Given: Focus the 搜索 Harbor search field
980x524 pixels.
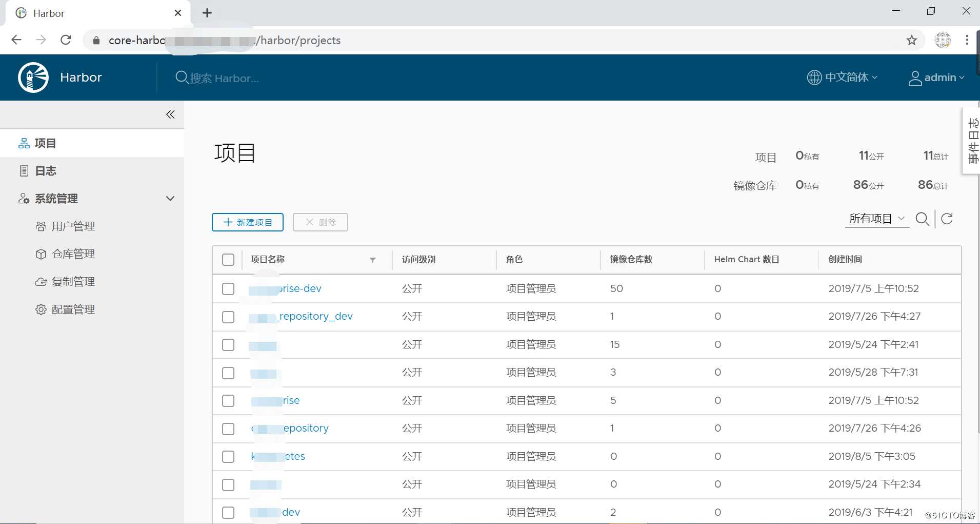Looking at the screenshot, I should [x=224, y=78].
